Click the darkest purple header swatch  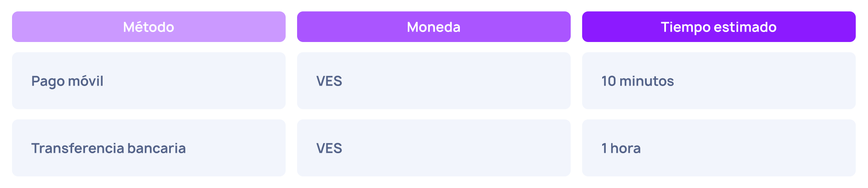[x=719, y=27]
